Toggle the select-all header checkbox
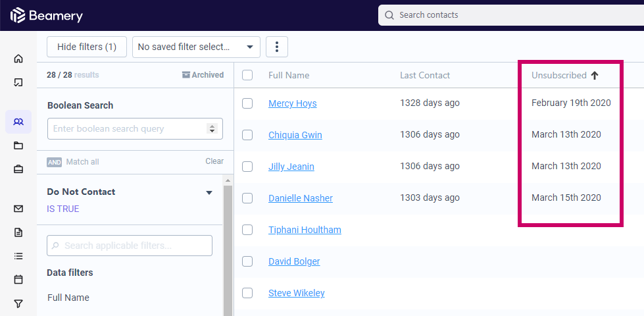 tap(247, 75)
